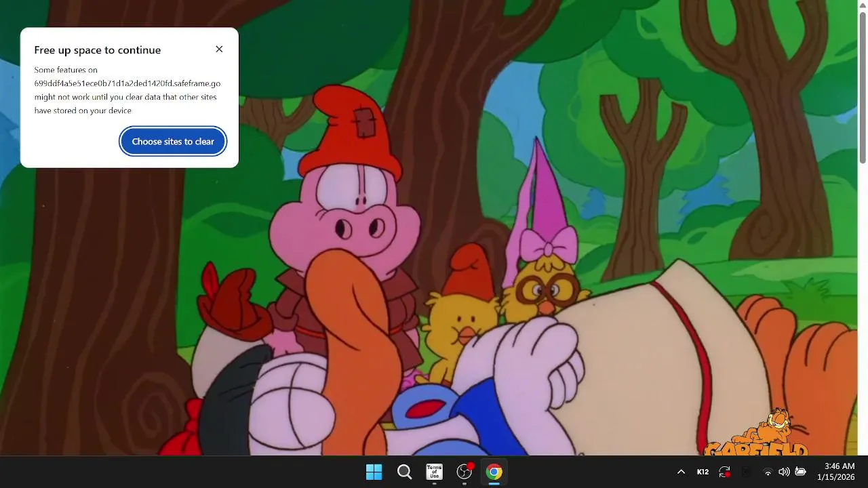This screenshot has height=488, width=868.
Task: Open taskbar Search
Action: click(404, 472)
